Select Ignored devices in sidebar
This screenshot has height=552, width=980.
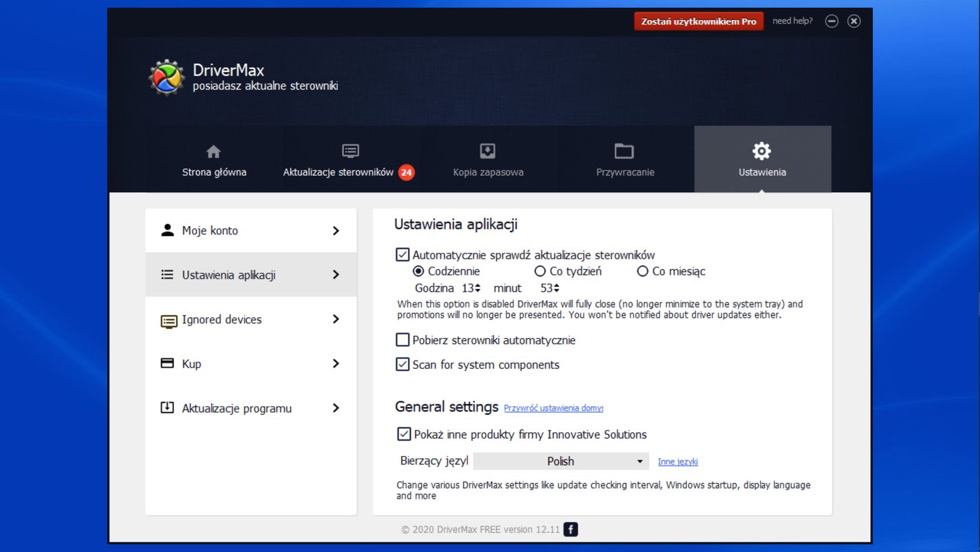[251, 319]
